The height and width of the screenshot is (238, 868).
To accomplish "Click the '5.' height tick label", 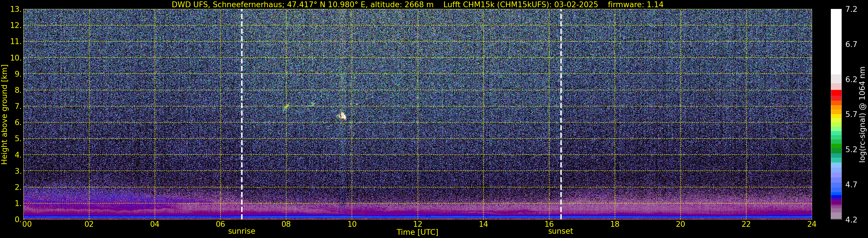I will (18, 139).
